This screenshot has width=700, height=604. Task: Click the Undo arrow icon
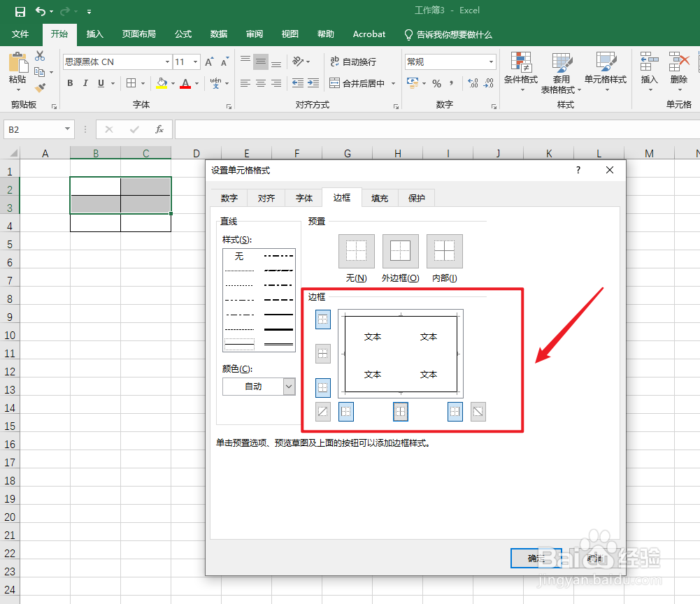(x=40, y=11)
